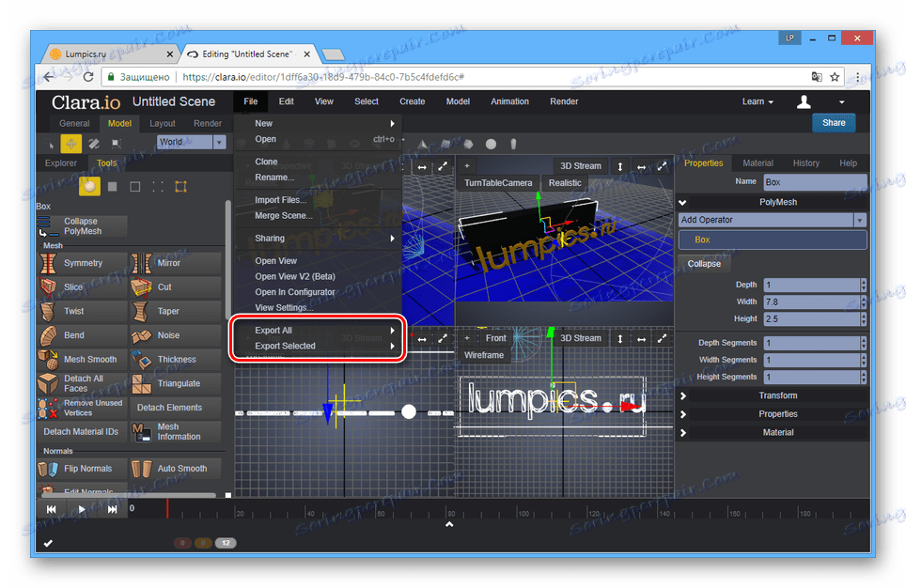Click the Share button
This screenshot has width=906, height=588.
tap(834, 123)
